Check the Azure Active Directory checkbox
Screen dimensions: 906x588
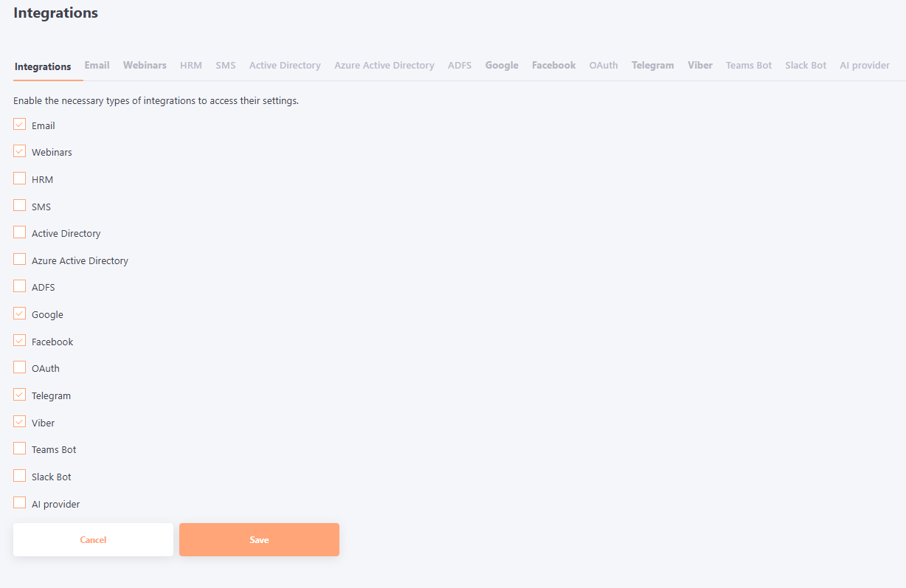click(x=20, y=260)
